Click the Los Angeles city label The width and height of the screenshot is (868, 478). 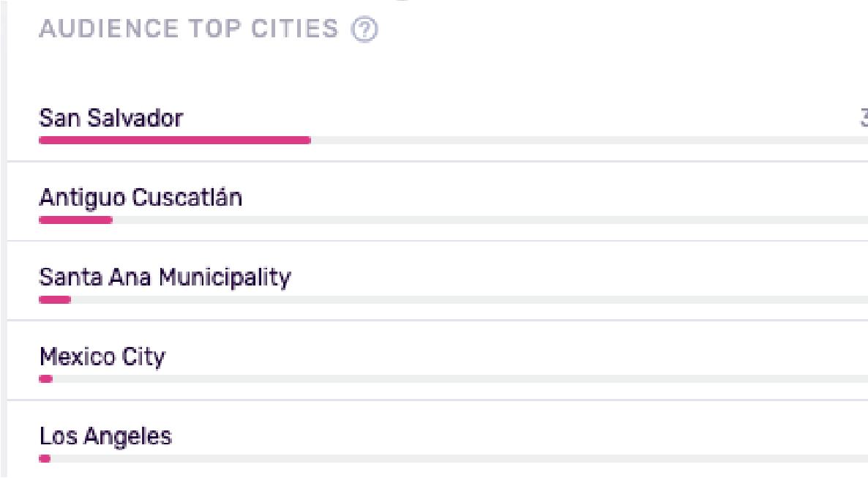coord(105,437)
